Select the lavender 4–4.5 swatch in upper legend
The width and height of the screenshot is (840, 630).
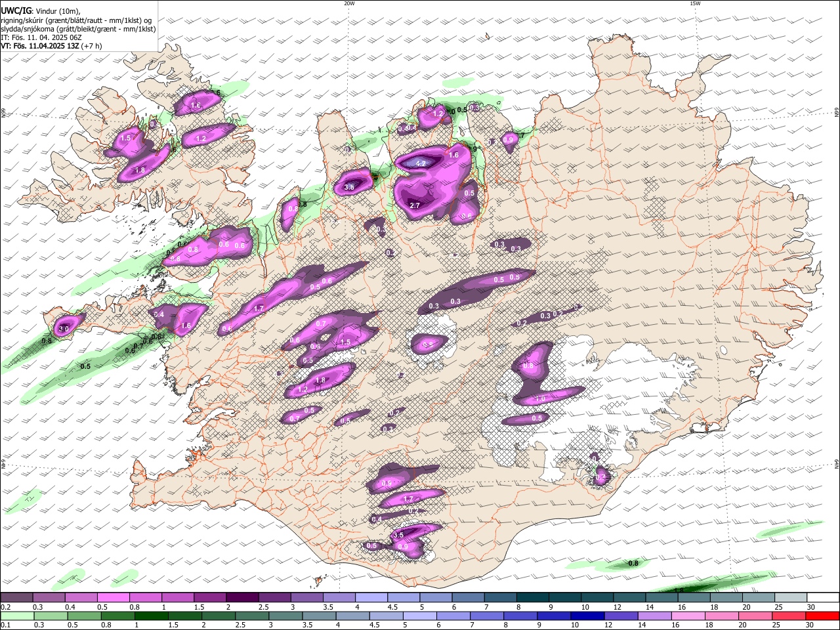370,597
